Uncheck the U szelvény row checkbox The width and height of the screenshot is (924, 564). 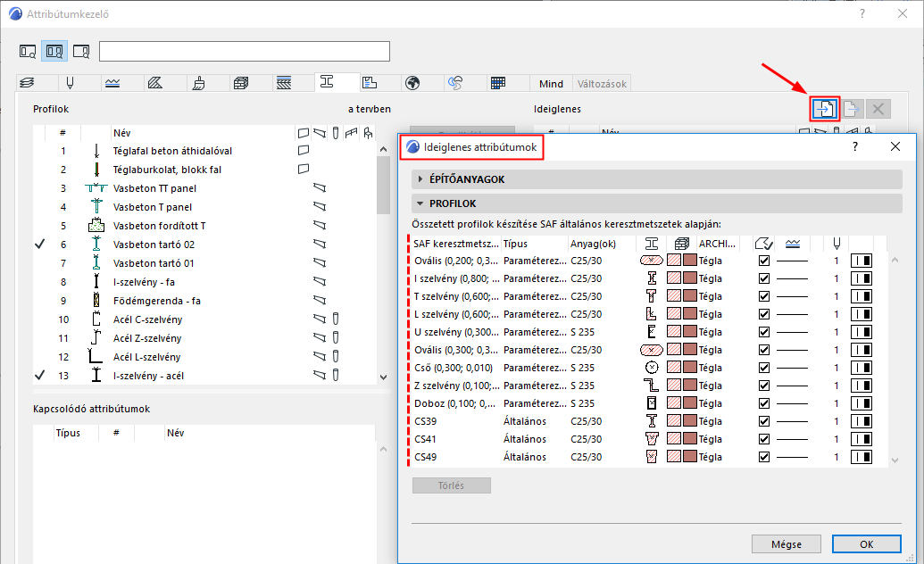pyautogui.click(x=764, y=332)
